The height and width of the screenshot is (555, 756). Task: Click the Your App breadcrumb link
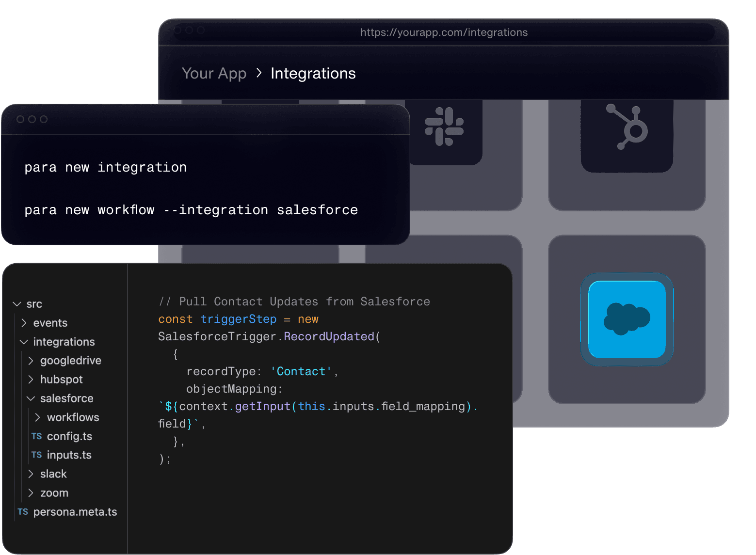(x=214, y=73)
